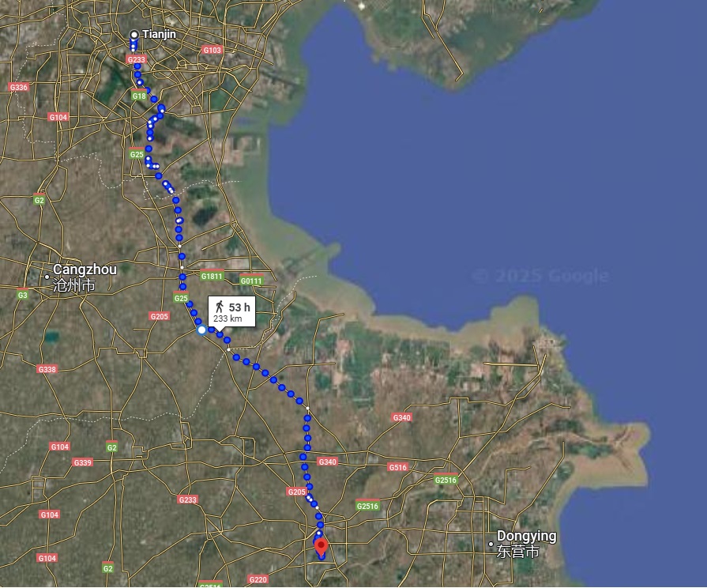Click the G338 road shield
The image size is (707, 588).
[47, 369]
